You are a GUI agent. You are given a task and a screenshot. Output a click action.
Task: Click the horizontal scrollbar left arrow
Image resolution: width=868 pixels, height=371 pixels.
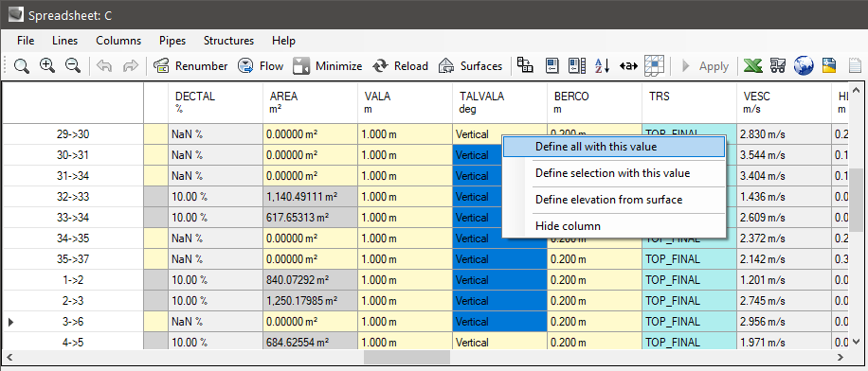pyautogui.click(x=9, y=357)
